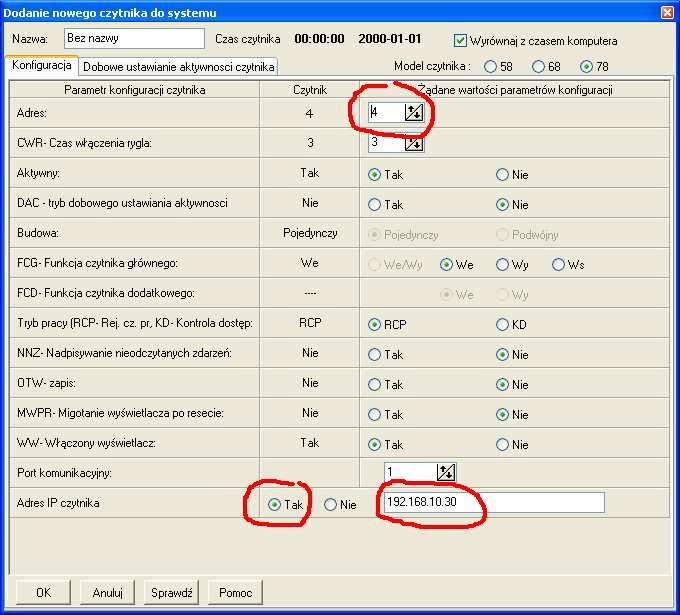This screenshot has height=615, width=680.
Task: Click the Port komunikacyjny spinner arrows
Action: [x=446, y=472]
